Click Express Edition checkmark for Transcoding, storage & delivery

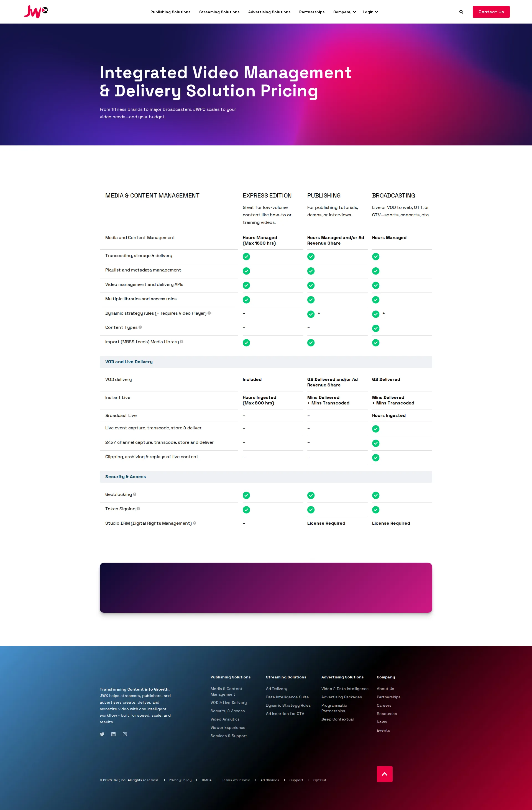click(x=246, y=257)
